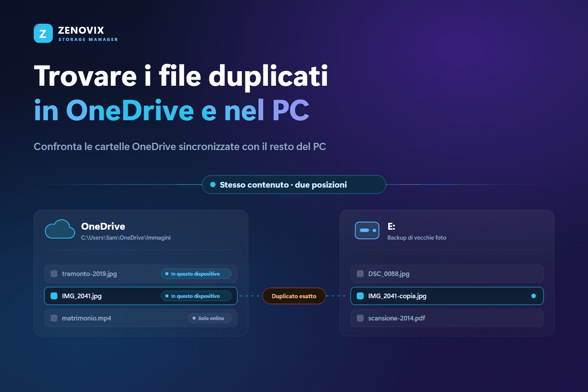Click the OneDrive panel title
The width and height of the screenshot is (588, 392).
[x=103, y=226]
